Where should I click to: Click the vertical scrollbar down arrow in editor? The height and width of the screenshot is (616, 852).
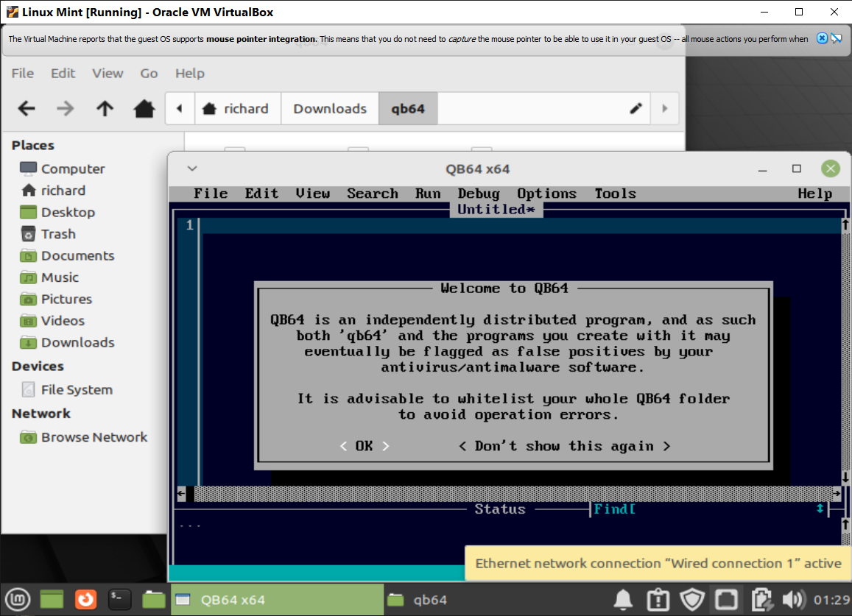[x=845, y=478]
